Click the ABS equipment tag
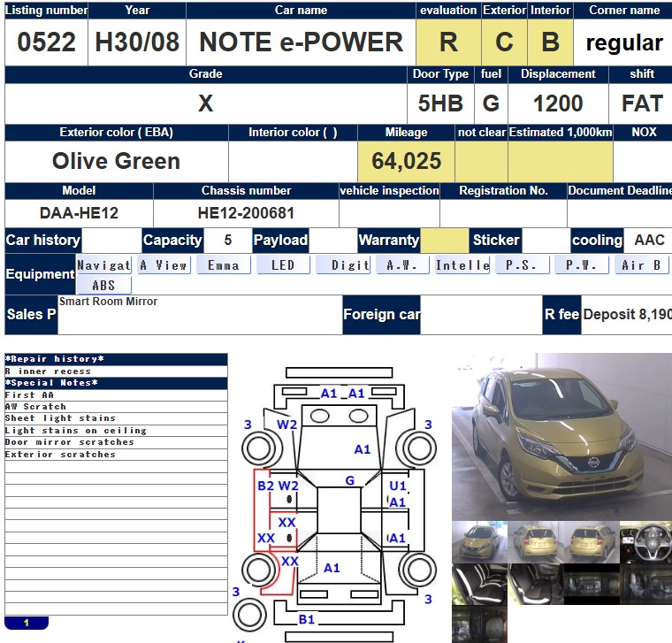Screen dimensions: 672x643 [103, 285]
